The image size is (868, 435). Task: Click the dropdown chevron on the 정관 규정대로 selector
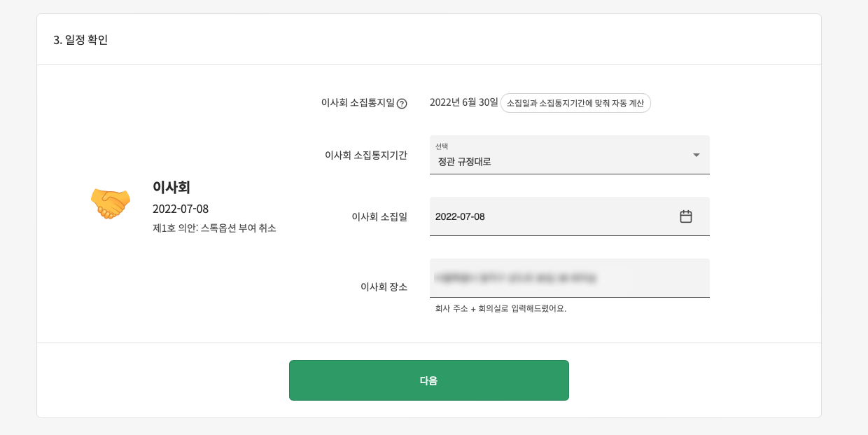[696, 155]
